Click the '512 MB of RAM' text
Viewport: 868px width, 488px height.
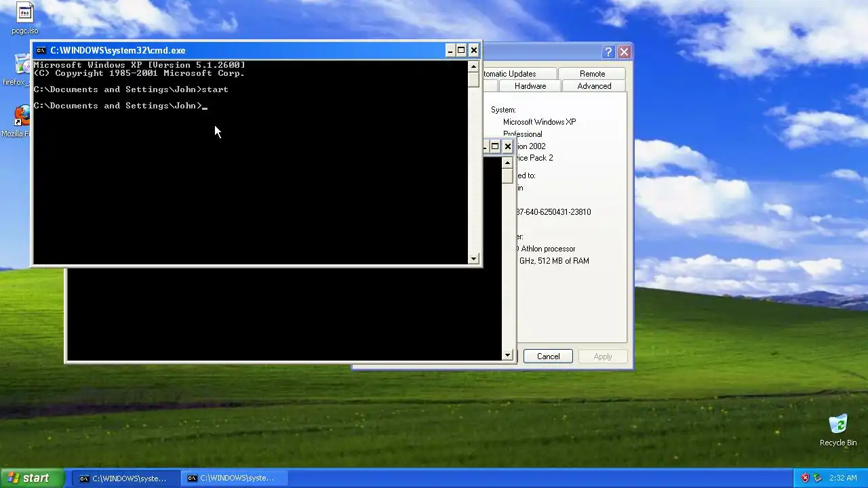[563, 261]
